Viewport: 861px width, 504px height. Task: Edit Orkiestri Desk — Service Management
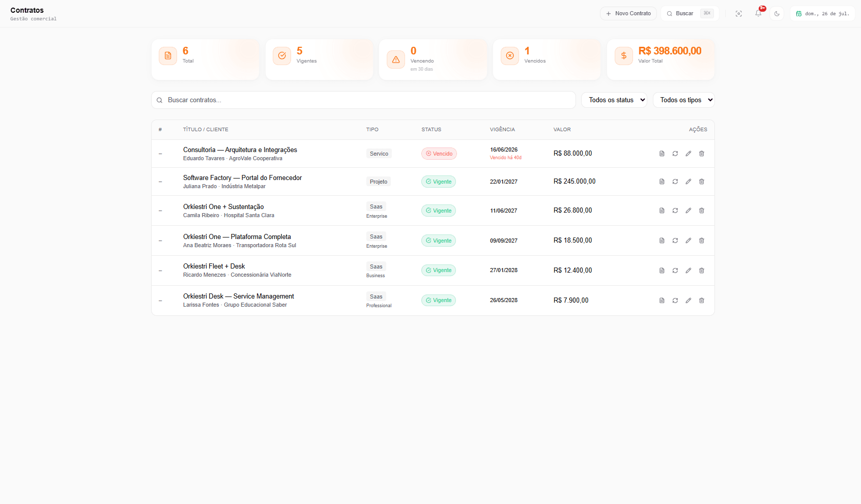[x=688, y=301]
